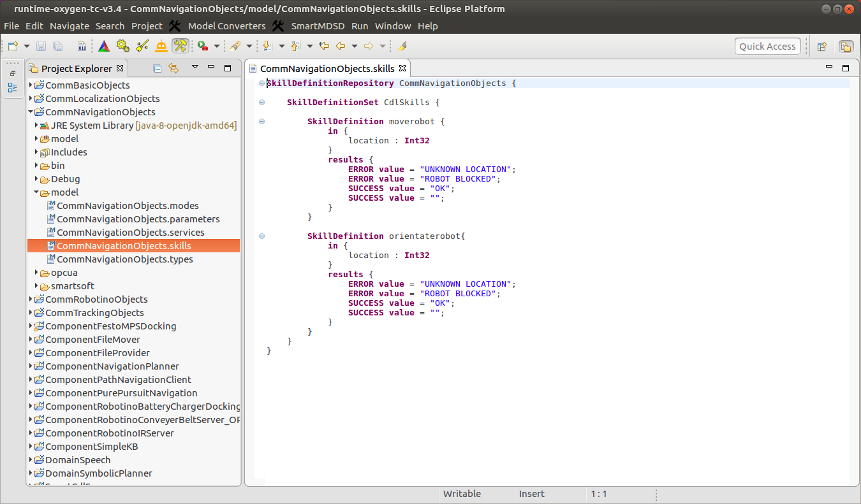Viewport: 861px width, 504px height.
Task: Click the yellow gears toolbar icon
Action: coord(122,46)
